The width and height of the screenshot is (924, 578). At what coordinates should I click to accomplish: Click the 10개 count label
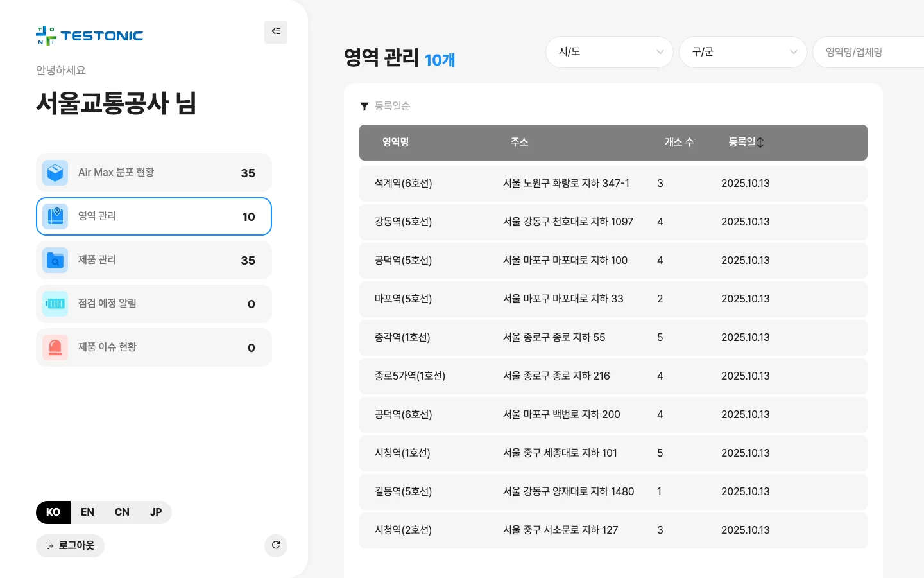point(440,60)
